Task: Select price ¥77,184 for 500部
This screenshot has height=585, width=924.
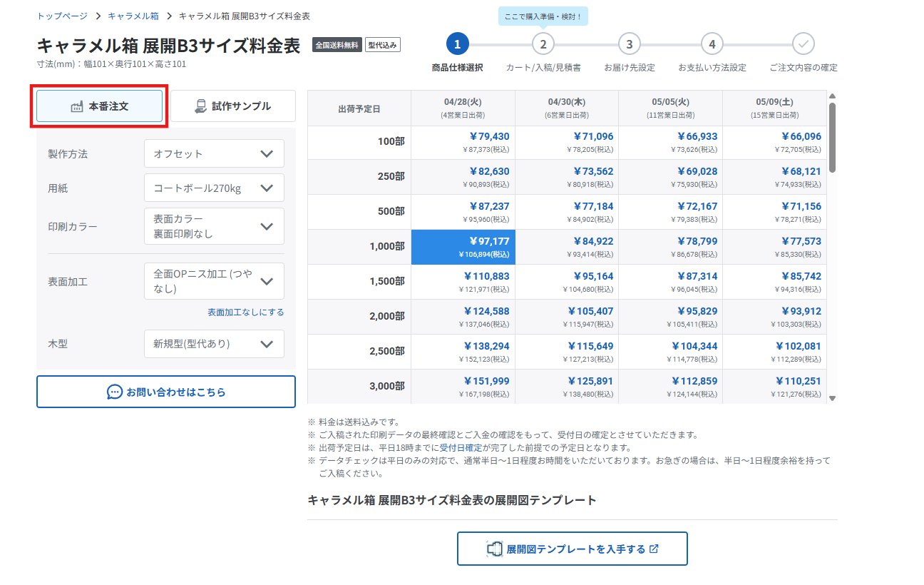Action: pos(567,212)
